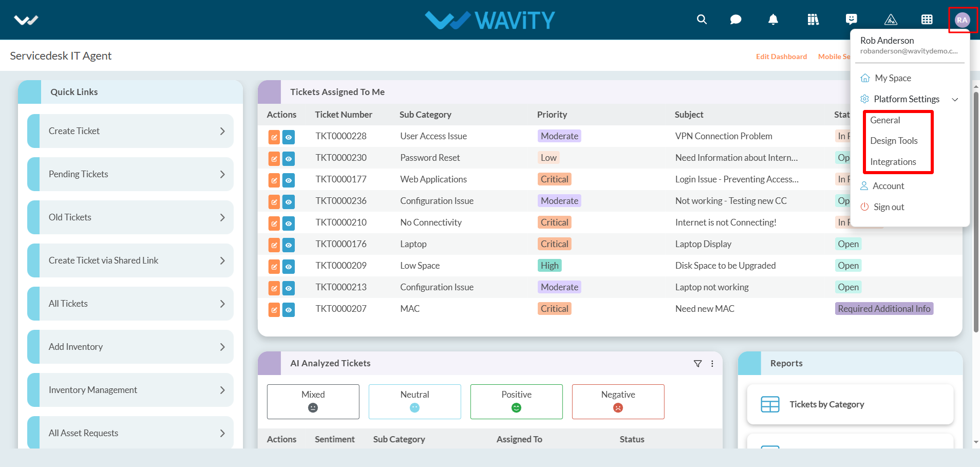Open notifications bell icon

click(773, 20)
